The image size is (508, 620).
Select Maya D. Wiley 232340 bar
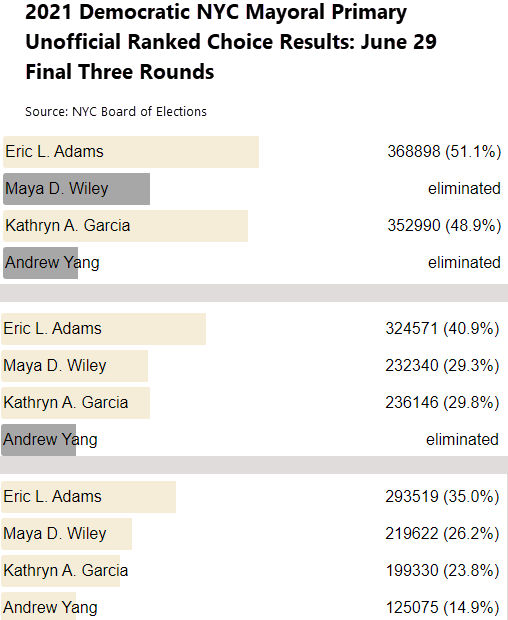(x=74, y=366)
